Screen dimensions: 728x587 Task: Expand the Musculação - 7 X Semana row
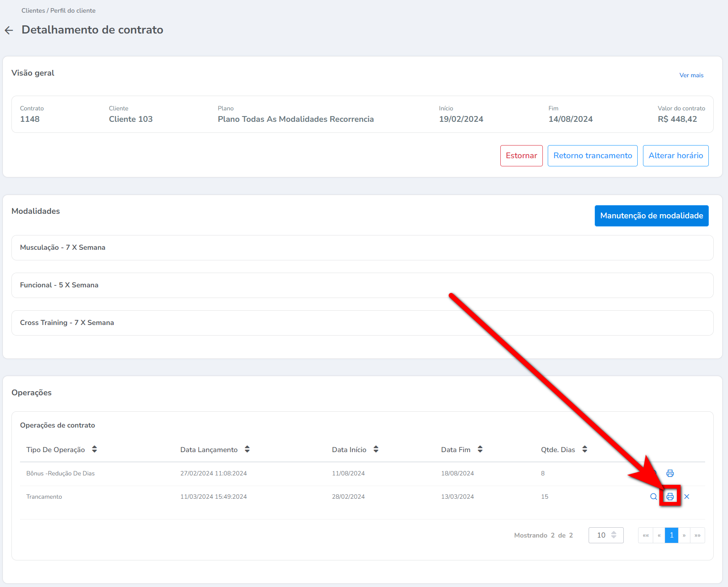click(362, 248)
